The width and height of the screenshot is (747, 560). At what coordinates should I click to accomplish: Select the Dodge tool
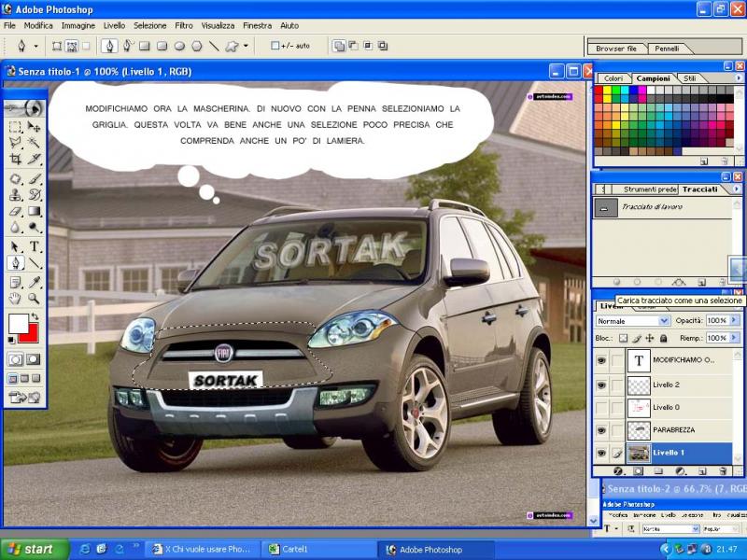tap(34, 227)
